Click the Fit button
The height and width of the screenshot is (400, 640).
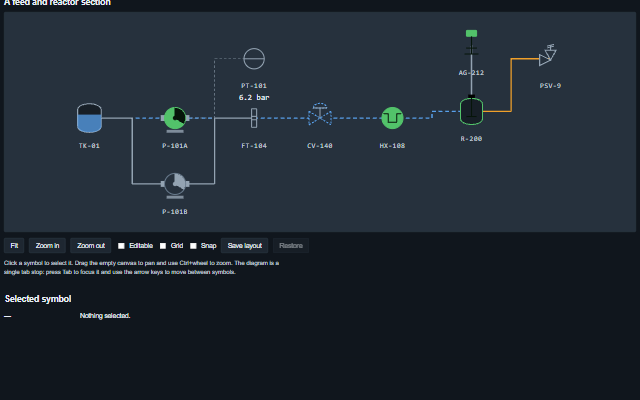pyautogui.click(x=14, y=246)
